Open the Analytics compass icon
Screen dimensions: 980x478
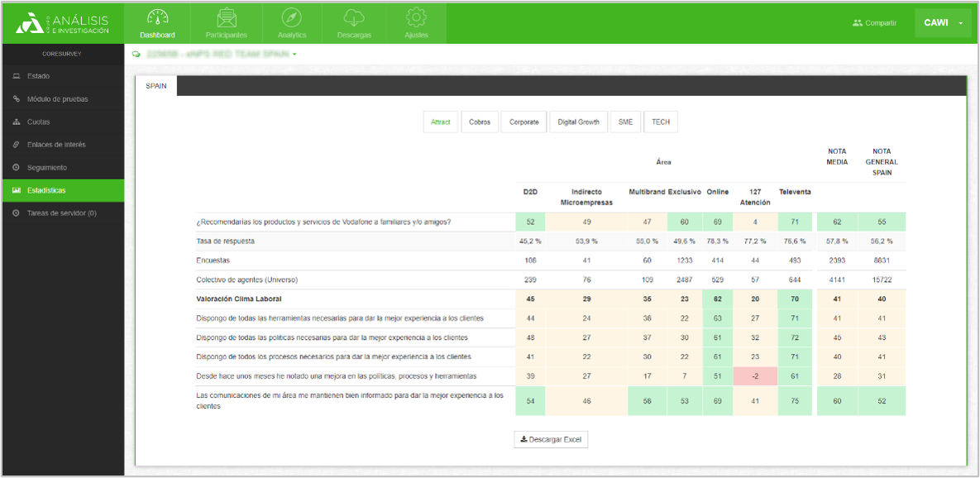tap(292, 17)
